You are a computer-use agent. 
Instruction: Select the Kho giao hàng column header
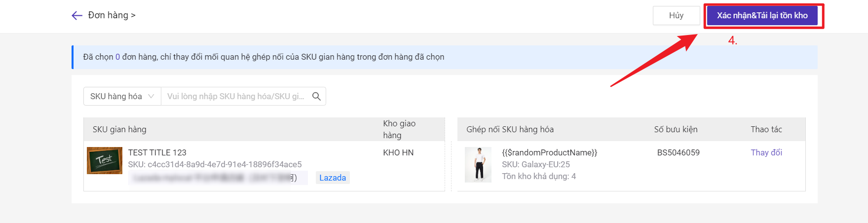399,129
